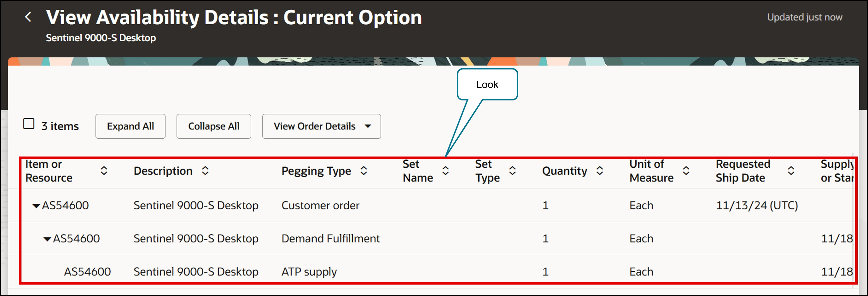Select the Demand Fulfillment pegging type cell
The width and height of the screenshot is (868, 296).
[331, 239]
